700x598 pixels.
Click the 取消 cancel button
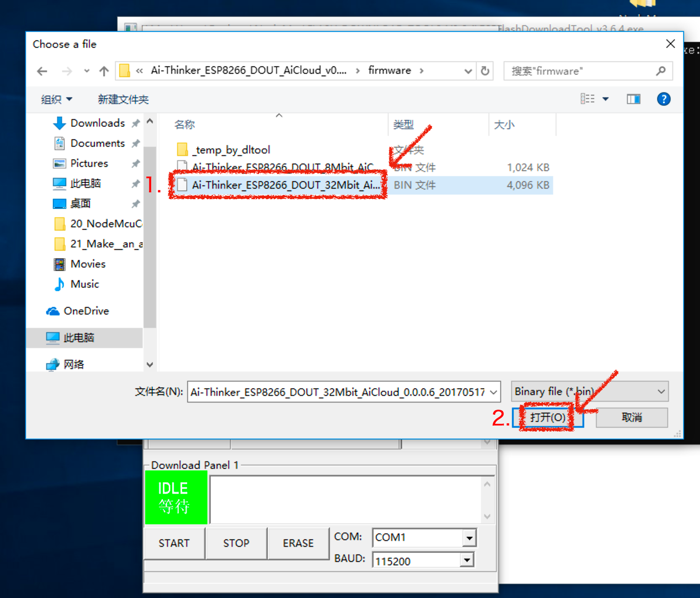pyautogui.click(x=632, y=417)
